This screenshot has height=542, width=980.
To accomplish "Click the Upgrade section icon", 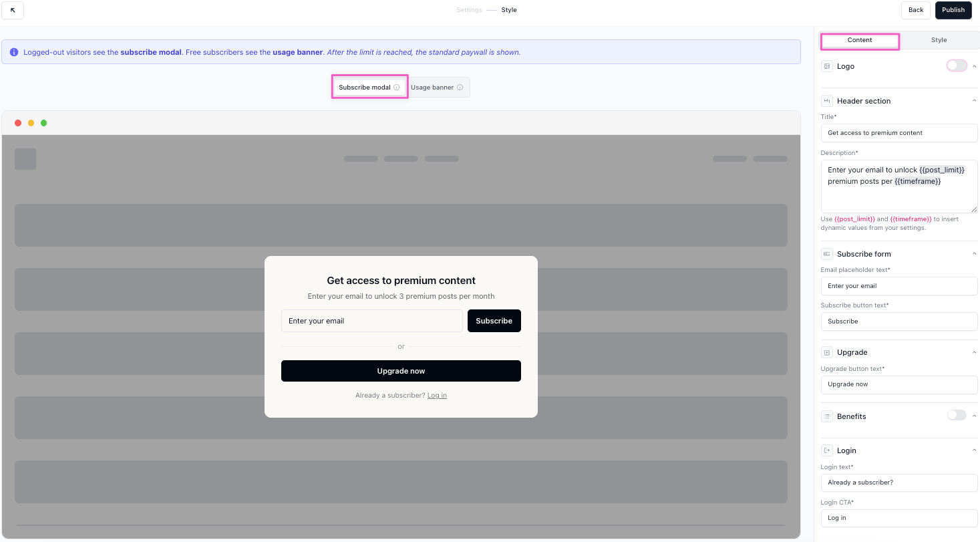I will [827, 352].
